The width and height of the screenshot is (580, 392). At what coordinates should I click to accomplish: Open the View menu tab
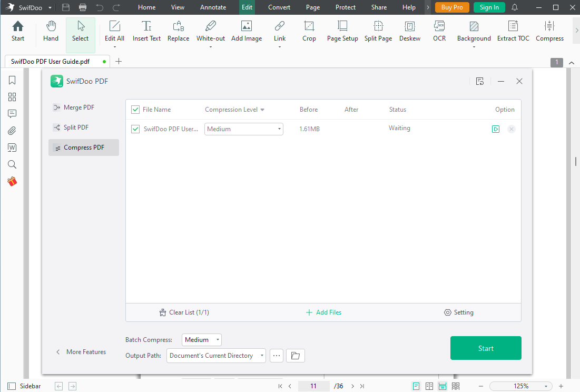(178, 7)
